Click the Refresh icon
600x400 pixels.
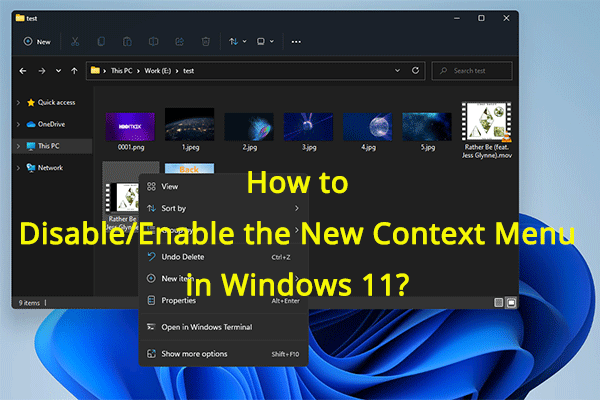pos(415,71)
